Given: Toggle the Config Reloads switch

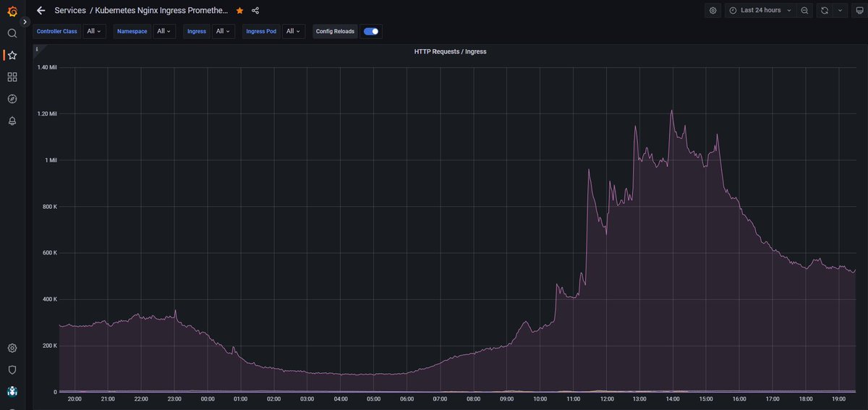Looking at the screenshot, I should coord(371,31).
